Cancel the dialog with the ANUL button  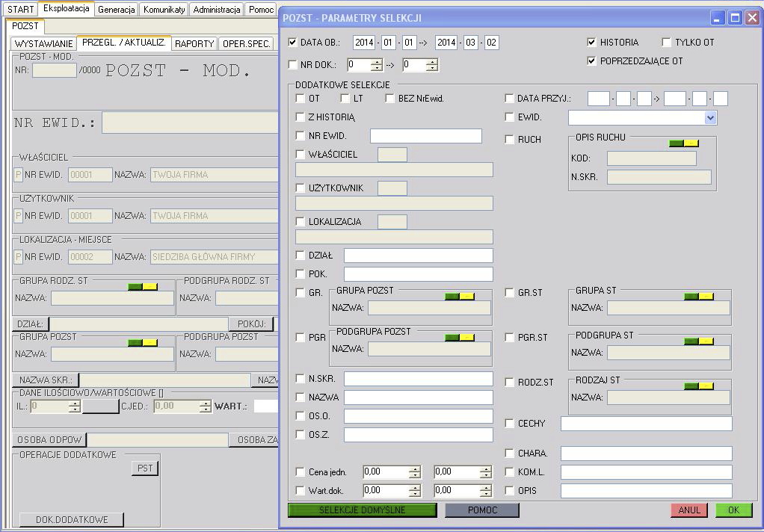point(689,510)
